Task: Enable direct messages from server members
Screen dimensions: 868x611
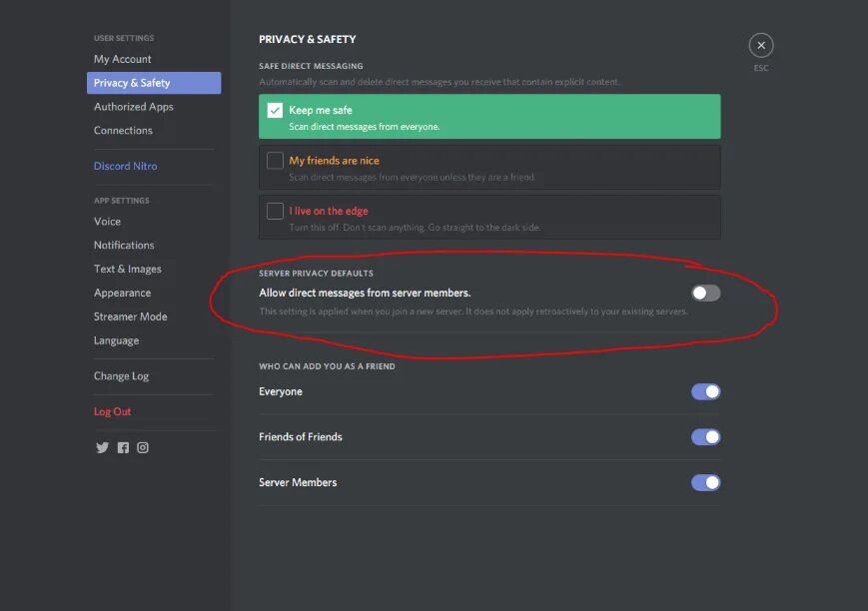Action: point(705,293)
